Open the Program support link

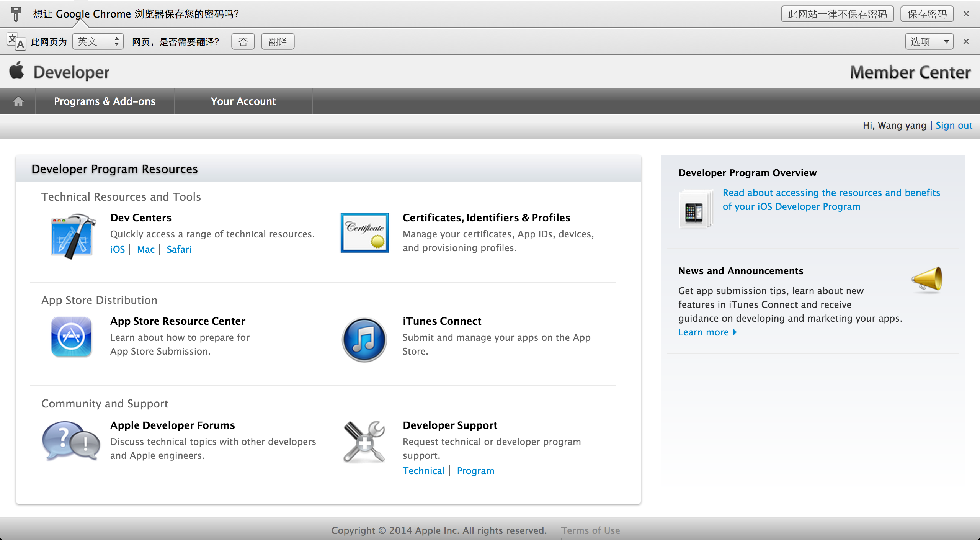(x=475, y=471)
